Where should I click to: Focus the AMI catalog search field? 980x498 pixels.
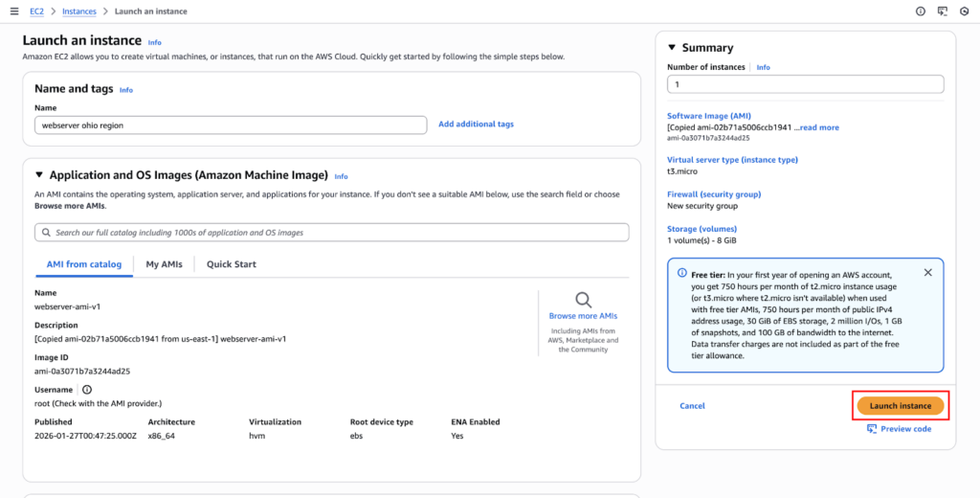click(332, 232)
